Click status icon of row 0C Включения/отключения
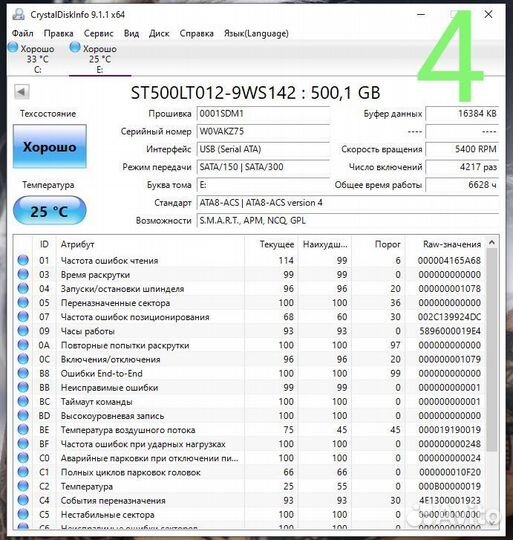This screenshot has height=540, width=513. click(23, 359)
